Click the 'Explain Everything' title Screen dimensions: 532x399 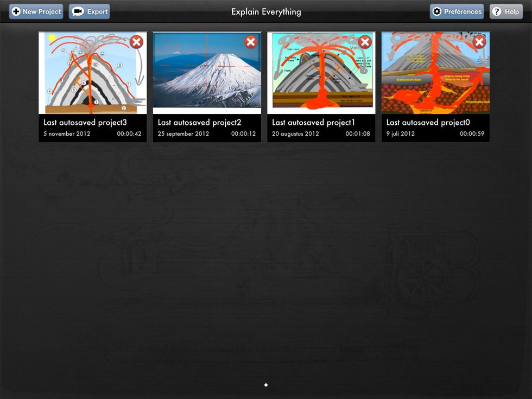click(266, 12)
